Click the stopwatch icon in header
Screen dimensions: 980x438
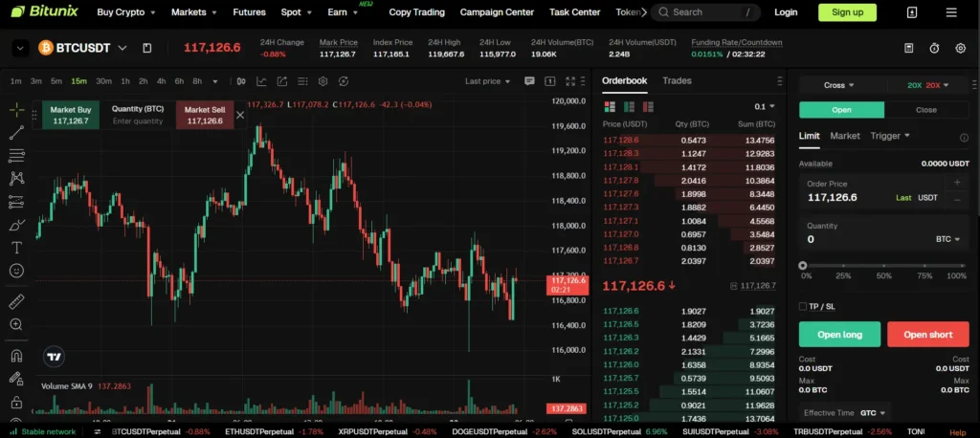934,48
